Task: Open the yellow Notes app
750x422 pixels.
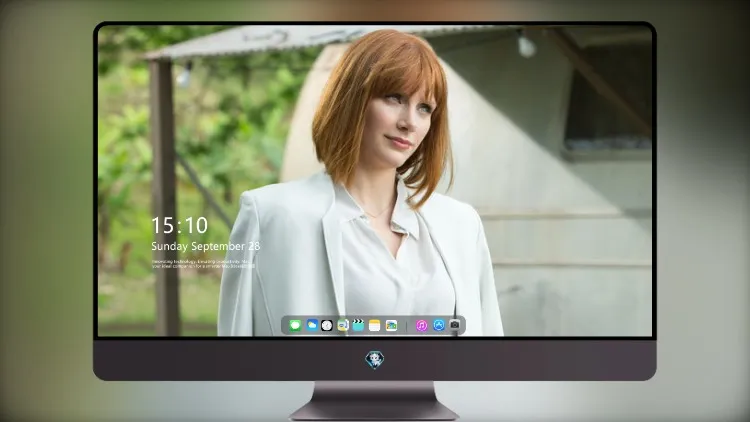Action: coord(375,325)
